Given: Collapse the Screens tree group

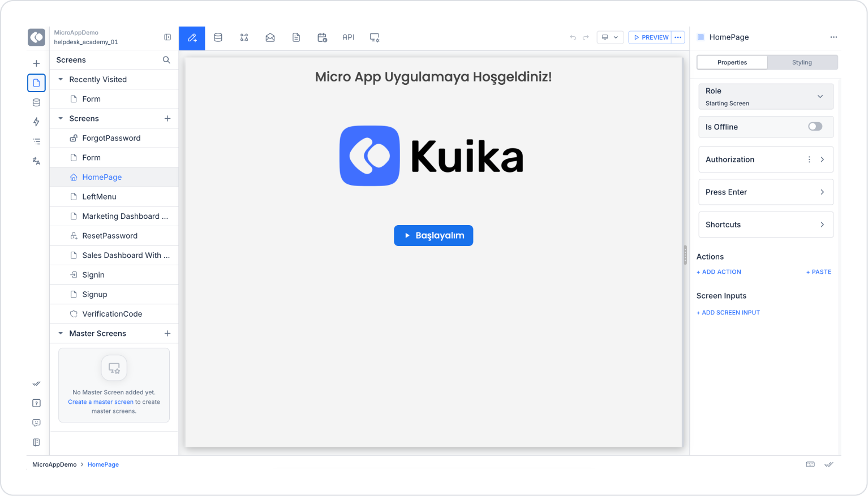Looking at the screenshot, I should 61,119.
